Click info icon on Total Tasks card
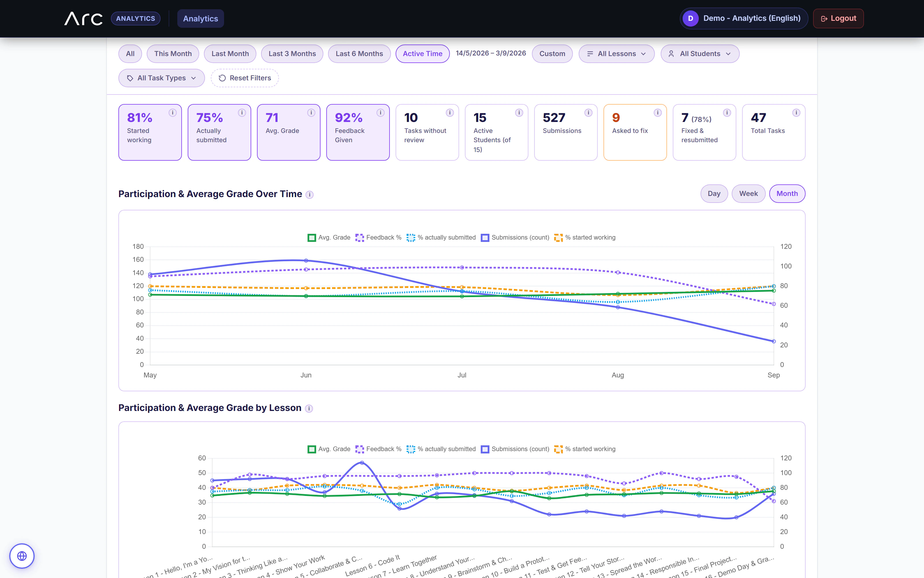 (796, 113)
